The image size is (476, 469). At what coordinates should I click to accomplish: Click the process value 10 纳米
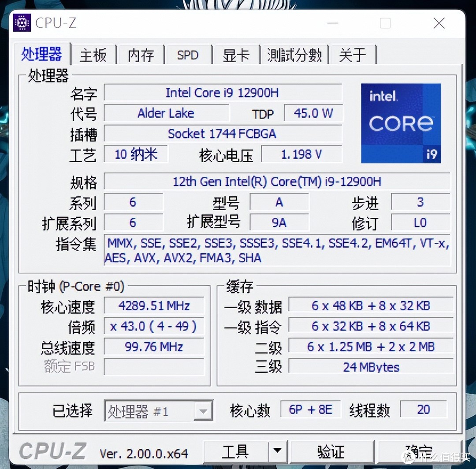coord(136,154)
